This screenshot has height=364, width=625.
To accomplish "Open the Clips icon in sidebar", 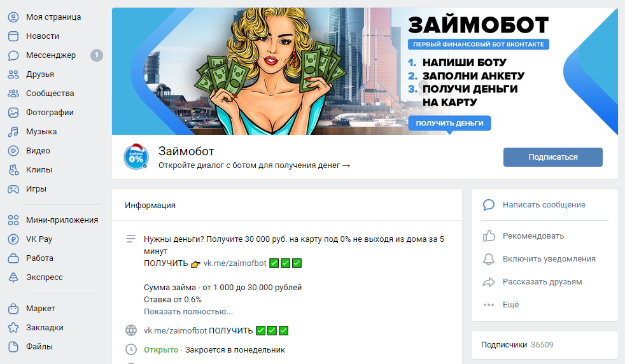I will 13,170.
